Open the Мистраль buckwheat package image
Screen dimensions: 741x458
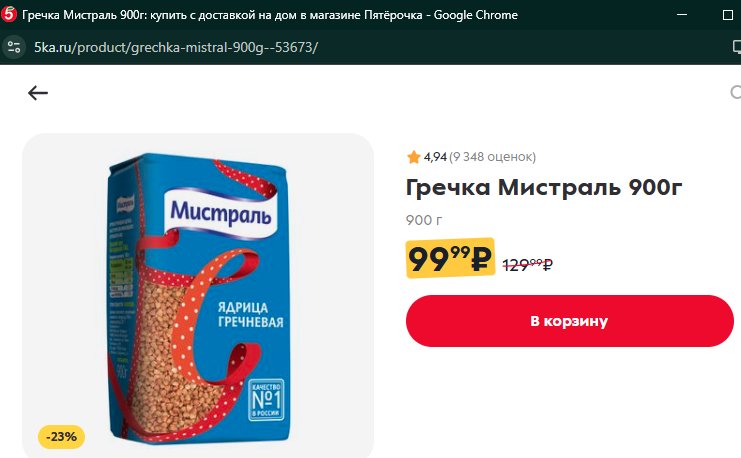coord(198,298)
